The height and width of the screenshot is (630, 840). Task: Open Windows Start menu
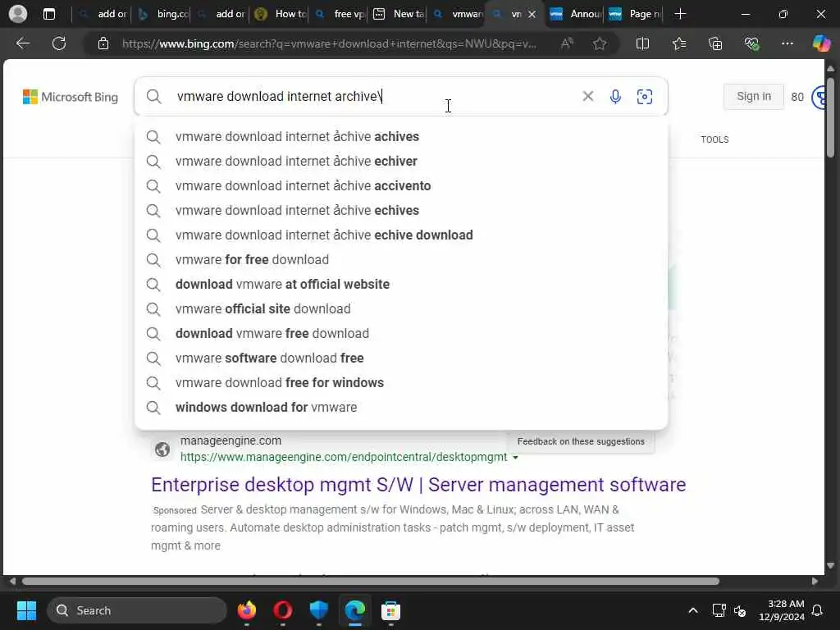26,610
